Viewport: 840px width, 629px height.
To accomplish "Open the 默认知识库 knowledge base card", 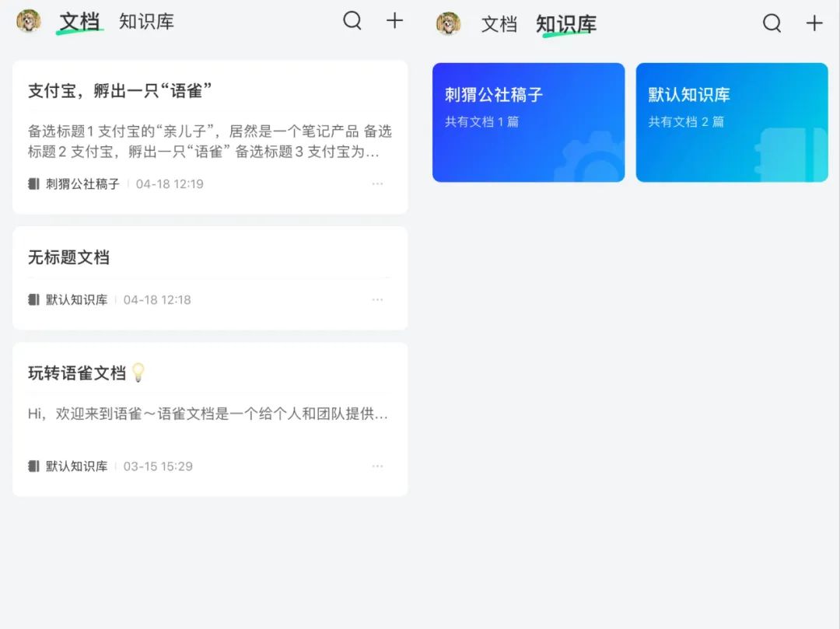I will [731, 122].
